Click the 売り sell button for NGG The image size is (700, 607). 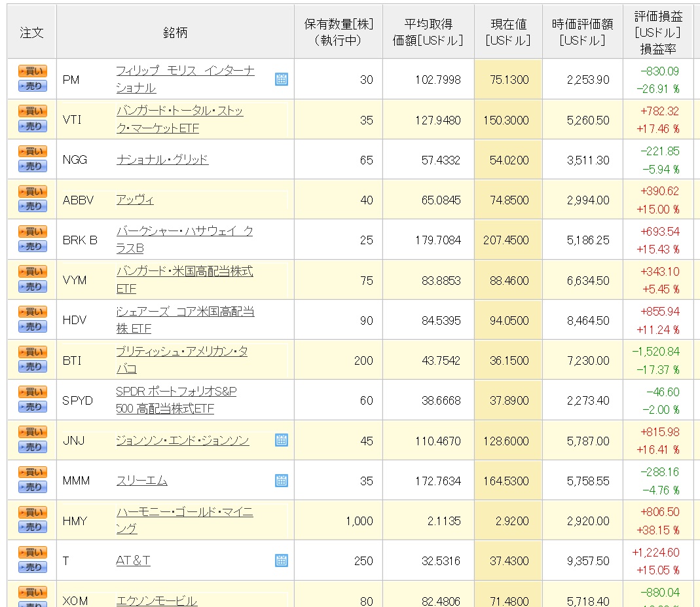coord(32,166)
